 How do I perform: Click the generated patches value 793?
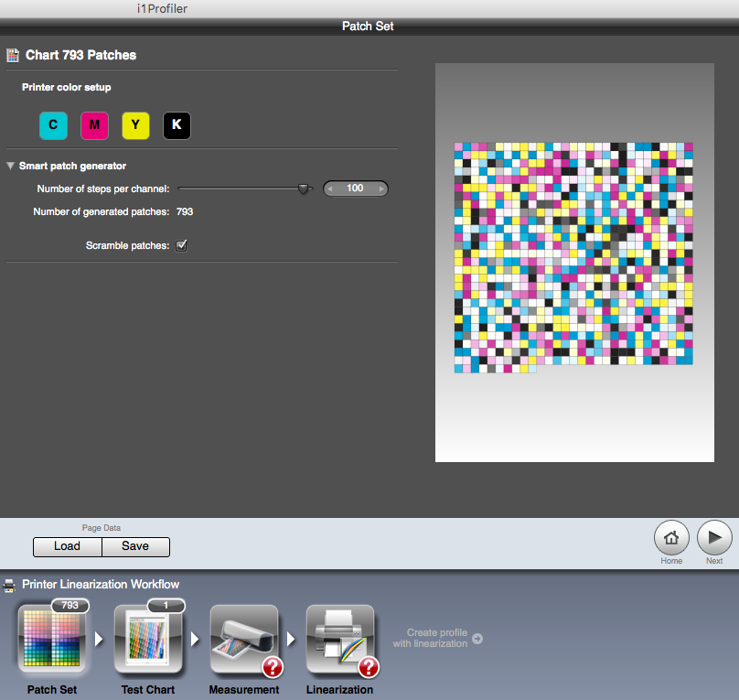point(185,211)
